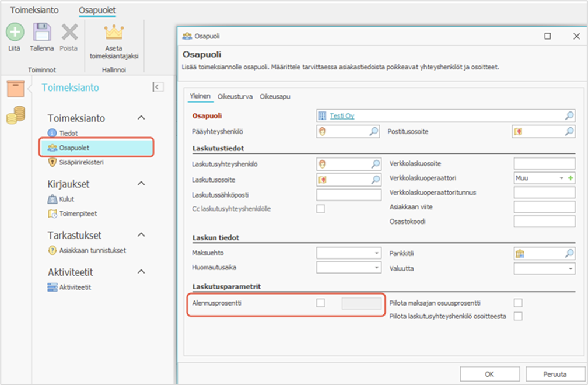Image resolution: width=588 pixels, height=385 pixels.
Task: Open the Testi Oy link
Action: [342, 116]
